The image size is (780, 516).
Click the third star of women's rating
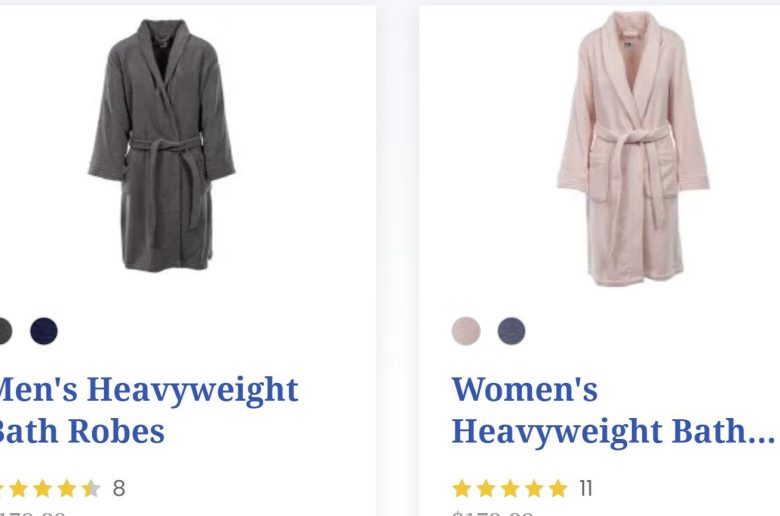(x=510, y=489)
